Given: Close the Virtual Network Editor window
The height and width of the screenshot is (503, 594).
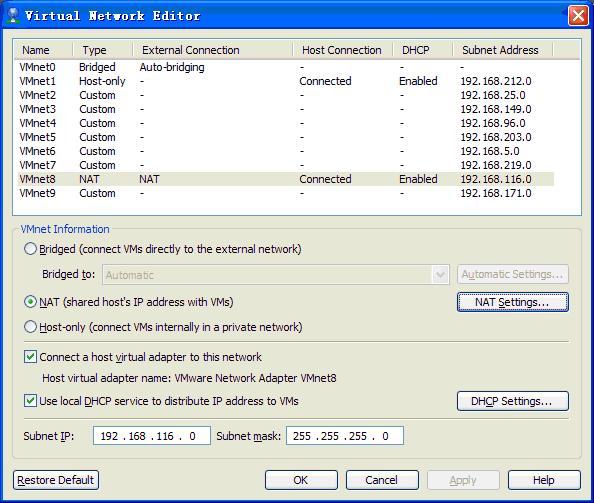Looking at the screenshot, I should [x=578, y=16].
